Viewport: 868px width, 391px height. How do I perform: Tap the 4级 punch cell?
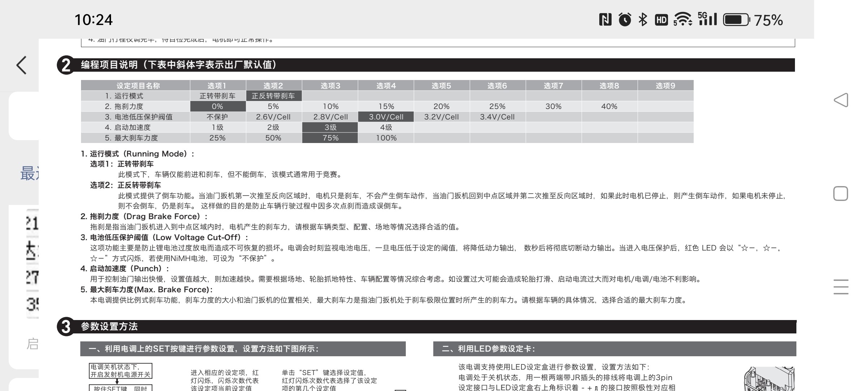(386, 127)
